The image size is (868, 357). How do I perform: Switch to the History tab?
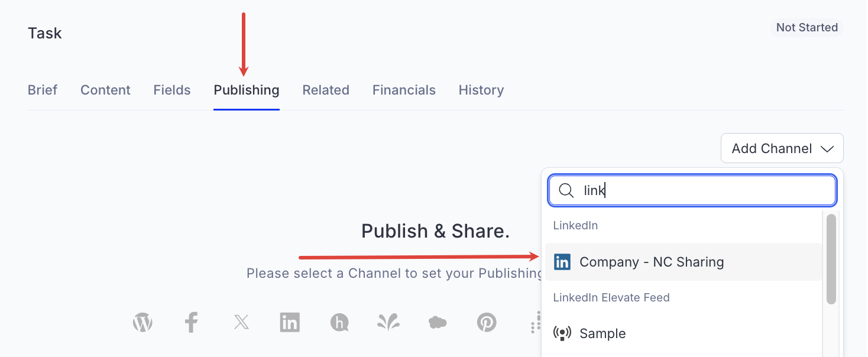coord(481,90)
